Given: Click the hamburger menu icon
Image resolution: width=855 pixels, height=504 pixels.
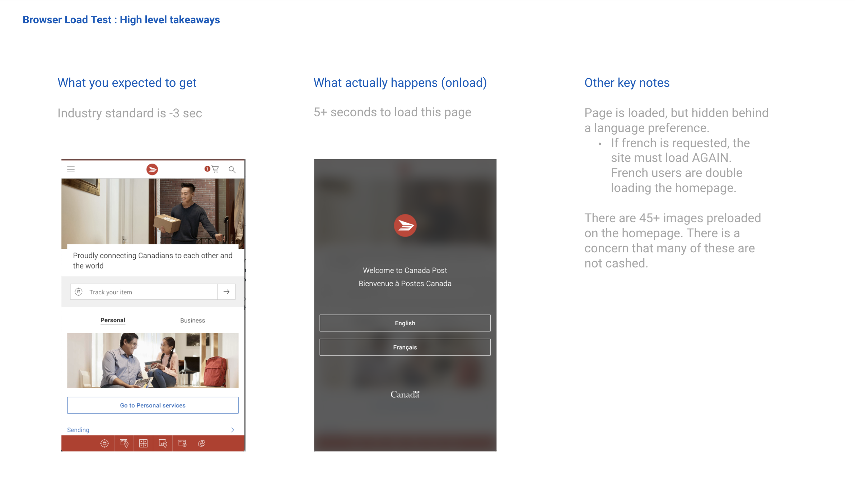Looking at the screenshot, I should (x=71, y=169).
